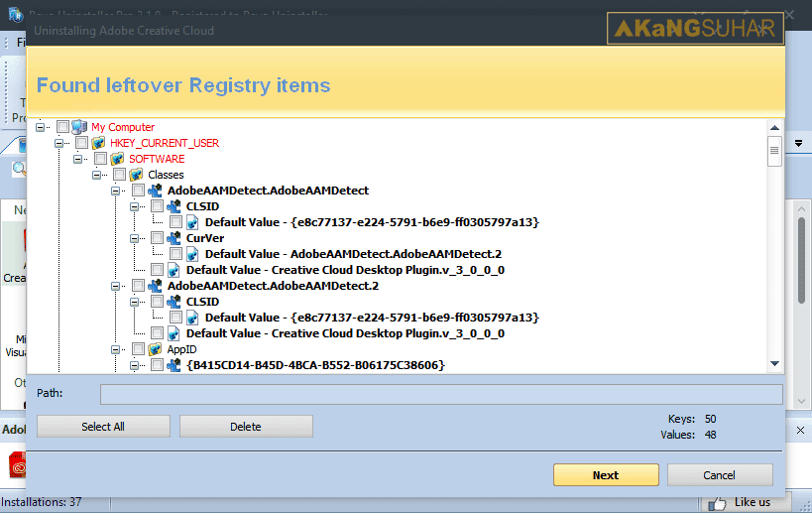Click the registry tree scrollbar thumb
Image resolution: width=812 pixels, height=513 pixels.
774,151
